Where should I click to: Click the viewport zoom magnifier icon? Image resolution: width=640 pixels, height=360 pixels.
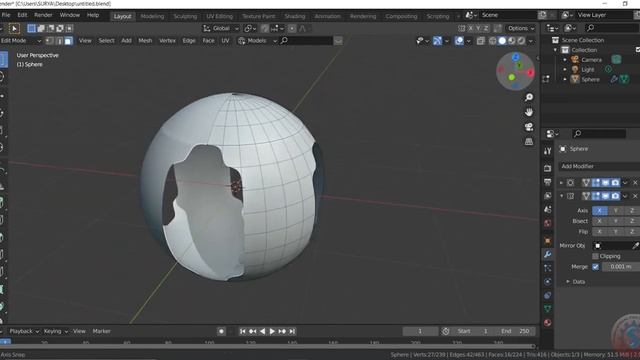(529, 98)
